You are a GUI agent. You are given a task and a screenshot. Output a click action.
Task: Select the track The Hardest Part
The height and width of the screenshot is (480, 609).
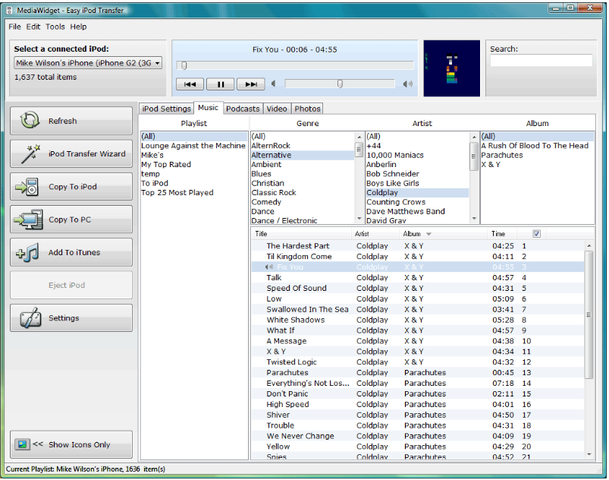tap(418, 246)
